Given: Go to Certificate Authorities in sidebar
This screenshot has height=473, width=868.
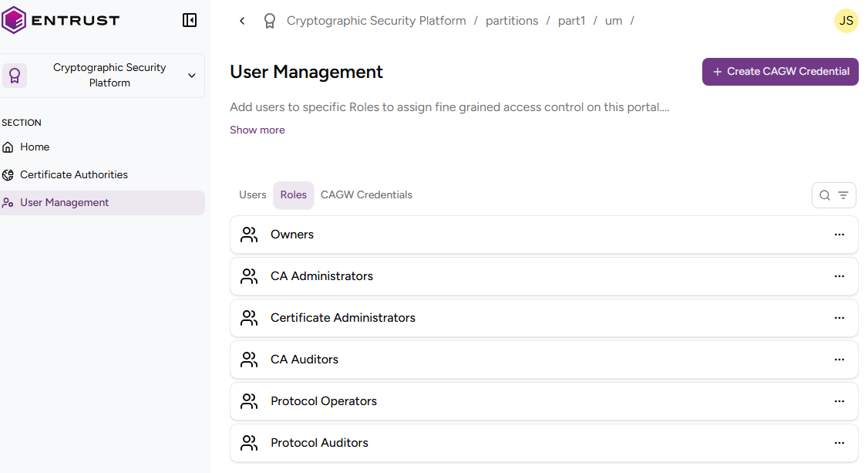Looking at the screenshot, I should point(73,174).
